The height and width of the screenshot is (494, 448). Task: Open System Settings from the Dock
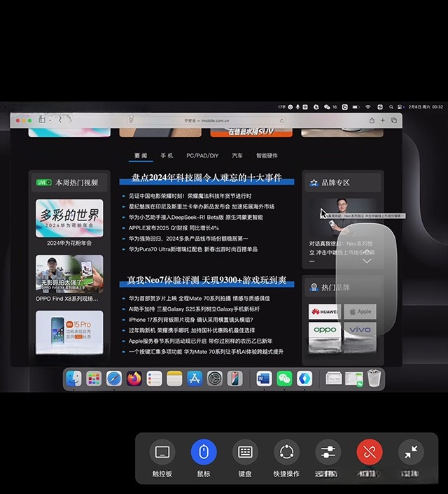215,379
